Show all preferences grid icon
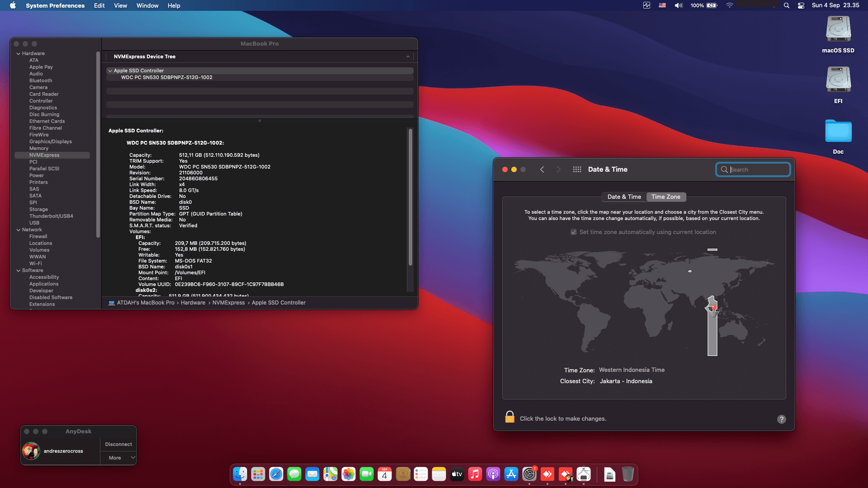The image size is (868, 488). [x=577, y=169]
